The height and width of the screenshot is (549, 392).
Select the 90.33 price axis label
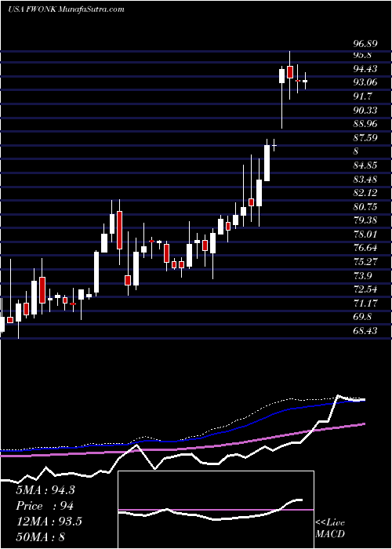(365, 111)
